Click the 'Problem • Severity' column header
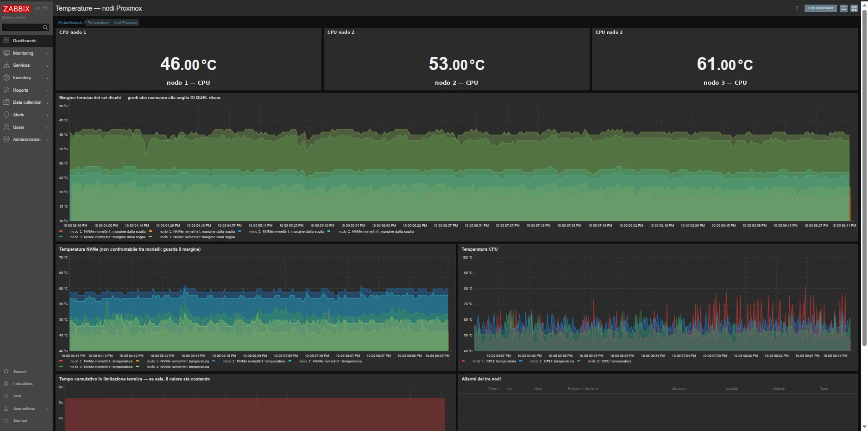The image size is (868, 431). click(583, 389)
